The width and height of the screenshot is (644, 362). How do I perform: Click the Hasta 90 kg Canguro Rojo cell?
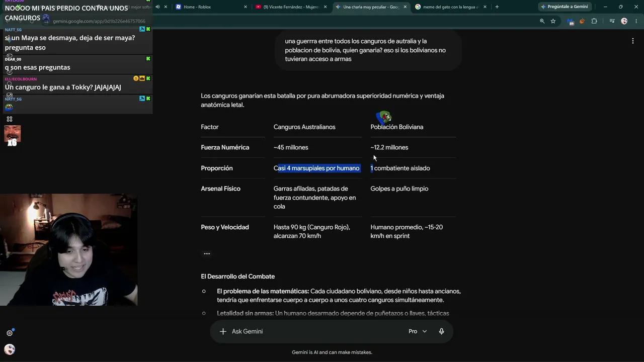312,231
